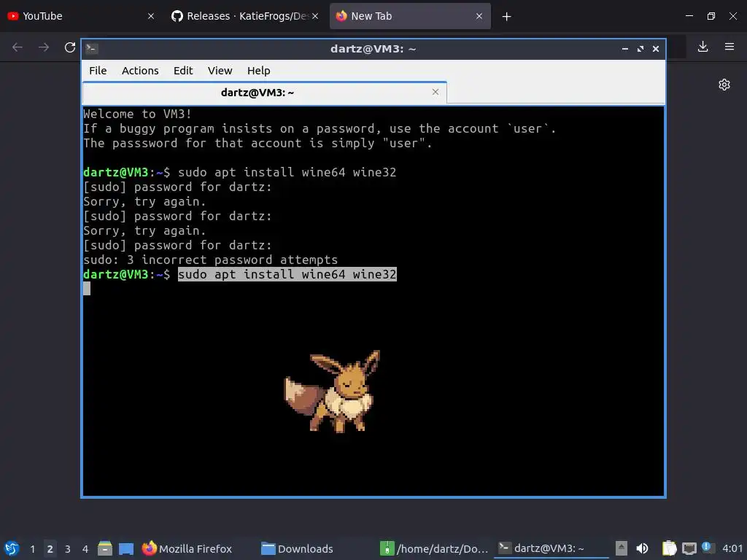
Task: Minimize the terminal window
Action: tap(625, 49)
